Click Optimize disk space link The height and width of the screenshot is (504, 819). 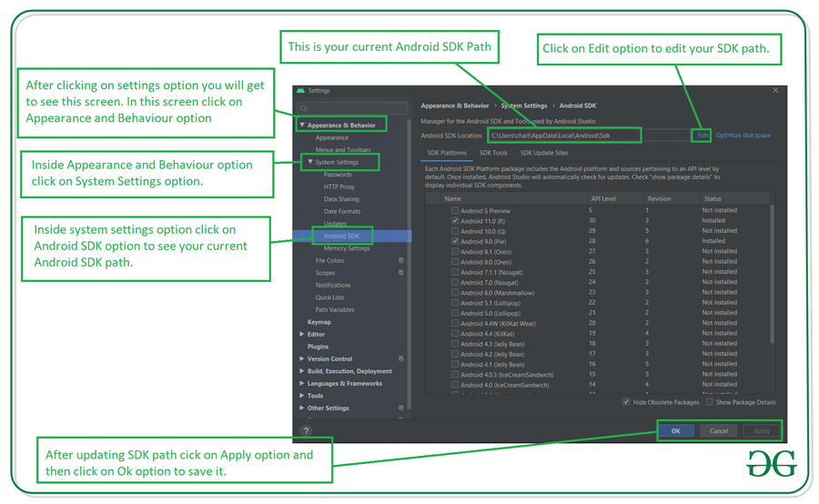[x=743, y=136]
